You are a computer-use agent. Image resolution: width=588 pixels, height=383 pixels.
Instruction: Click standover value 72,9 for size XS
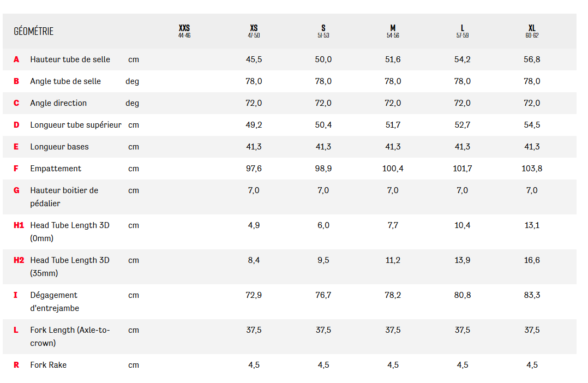click(254, 295)
